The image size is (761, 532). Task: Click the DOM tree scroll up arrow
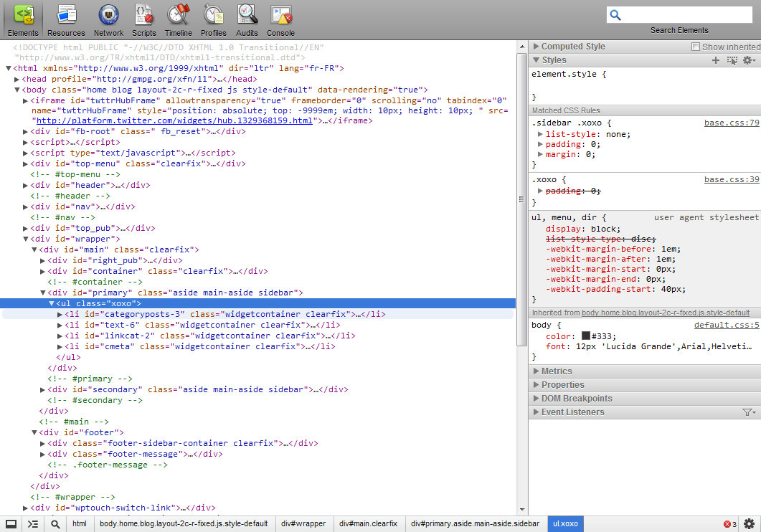(x=522, y=47)
